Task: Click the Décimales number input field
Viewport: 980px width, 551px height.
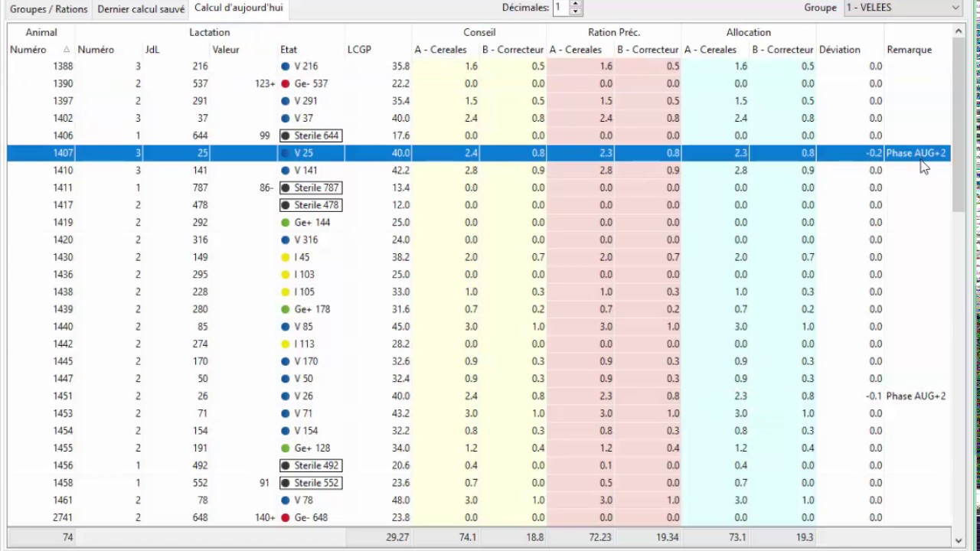Action: (x=561, y=8)
